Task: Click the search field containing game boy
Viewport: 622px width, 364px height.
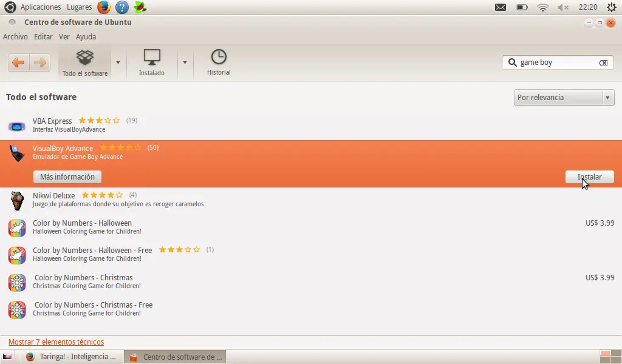Action: pos(558,62)
